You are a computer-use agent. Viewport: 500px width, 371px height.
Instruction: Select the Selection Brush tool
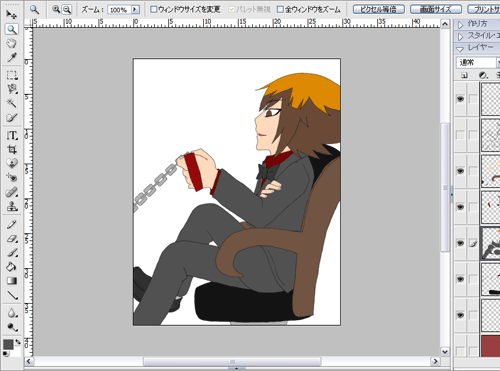12,117
